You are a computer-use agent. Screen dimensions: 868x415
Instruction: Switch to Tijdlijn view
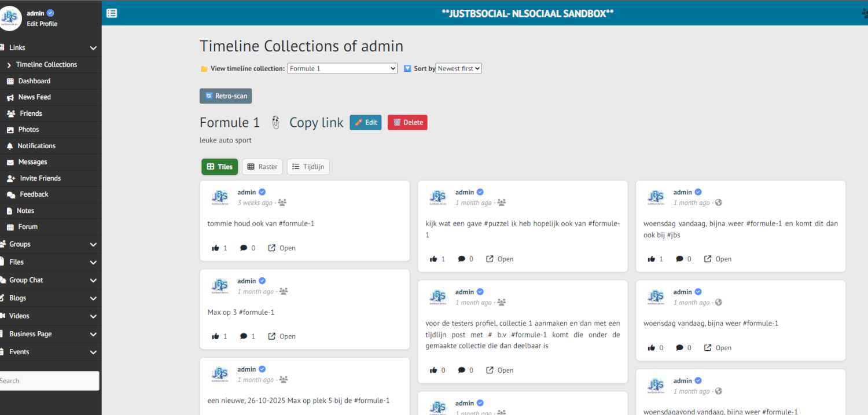[308, 167]
